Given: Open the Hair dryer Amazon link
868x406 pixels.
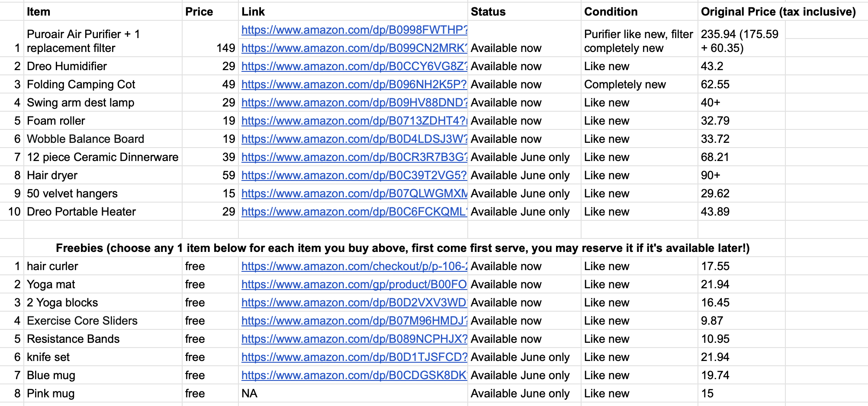Looking at the screenshot, I should [354, 175].
